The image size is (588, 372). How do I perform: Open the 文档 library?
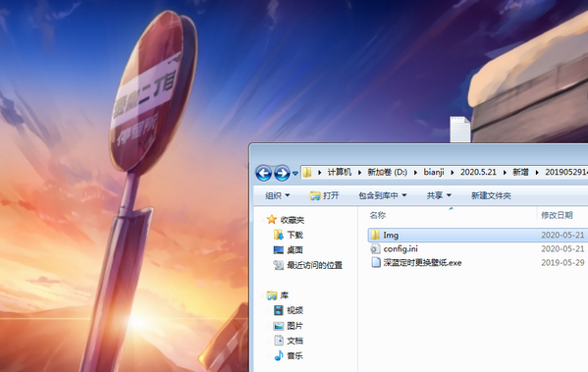(294, 341)
